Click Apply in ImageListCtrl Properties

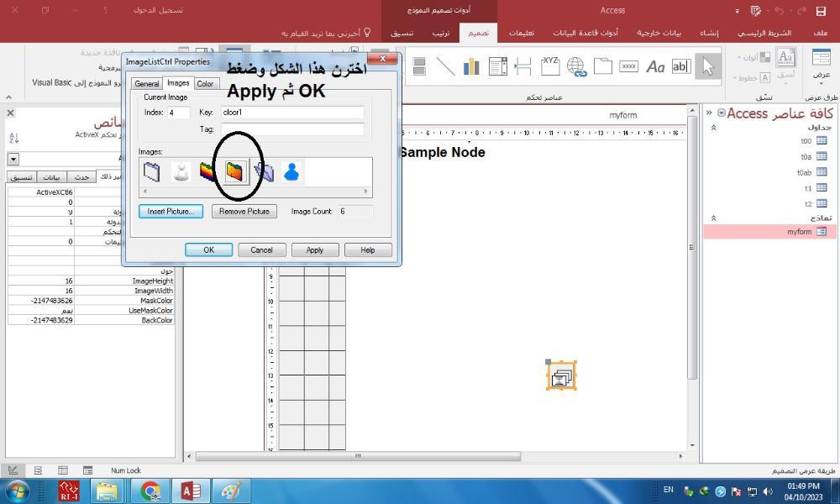315,250
